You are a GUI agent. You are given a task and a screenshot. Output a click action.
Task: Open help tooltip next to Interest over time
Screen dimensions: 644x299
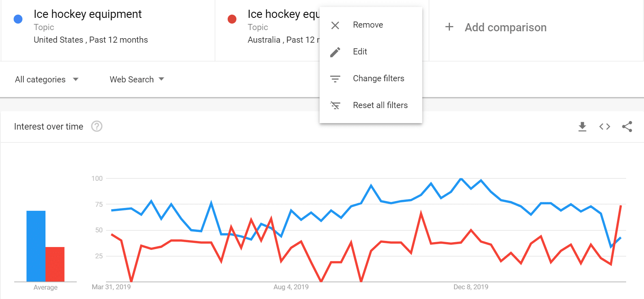coord(97,126)
